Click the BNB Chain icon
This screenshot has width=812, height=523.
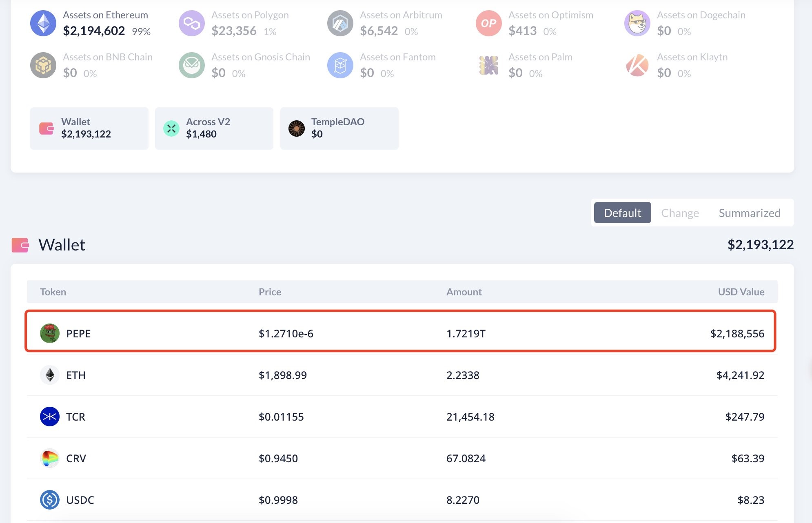pyautogui.click(x=43, y=65)
